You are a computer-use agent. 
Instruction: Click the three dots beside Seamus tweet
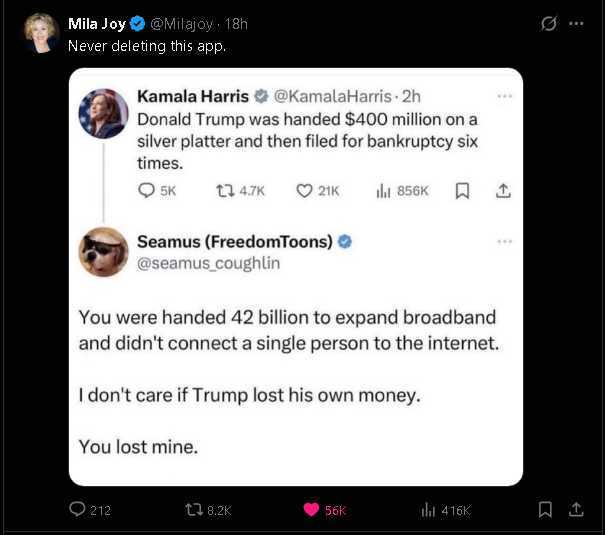coord(504,241)
